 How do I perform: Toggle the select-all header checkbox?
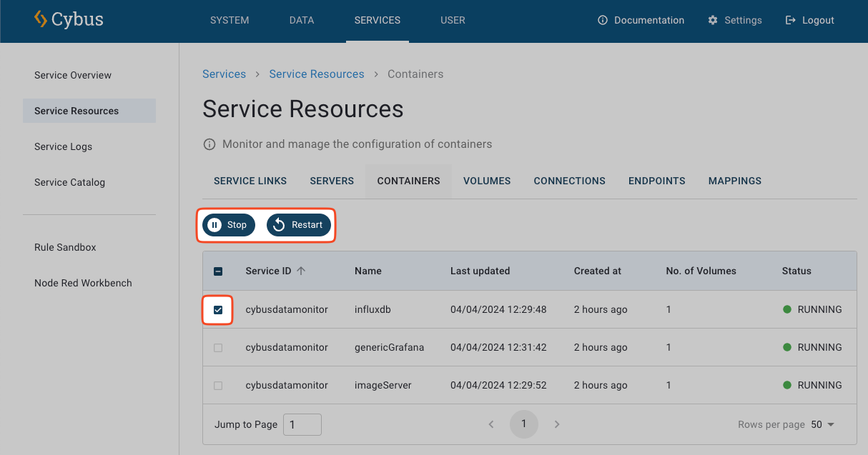pos(218,271)
